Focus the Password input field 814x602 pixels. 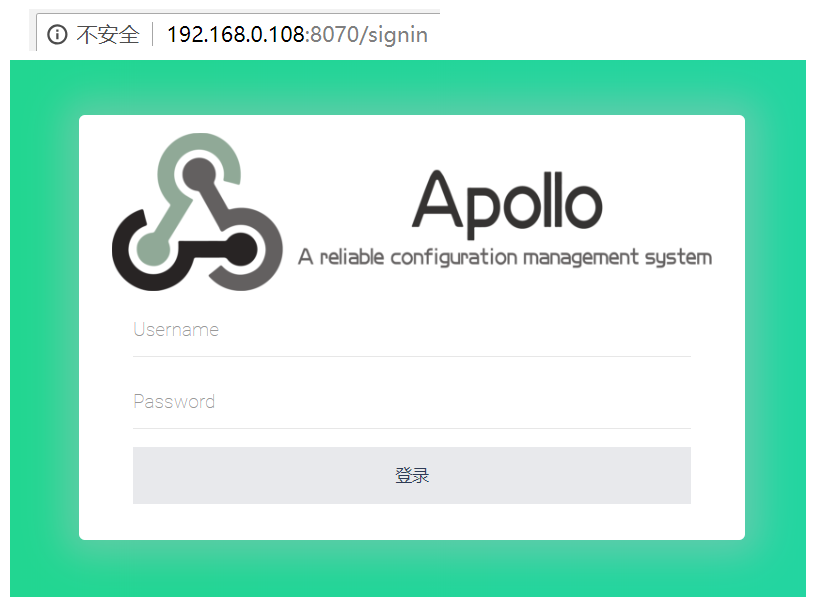(x=412, y=402)
